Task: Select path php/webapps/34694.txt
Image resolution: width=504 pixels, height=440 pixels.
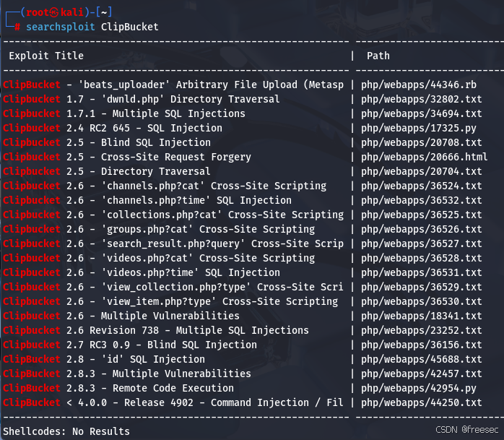Action: (x=422, y=114)
